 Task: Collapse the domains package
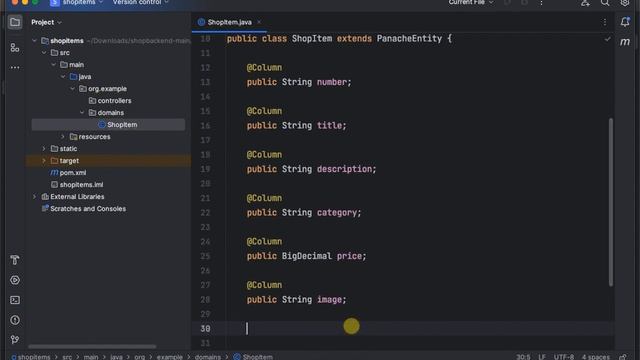coord(82,113)
